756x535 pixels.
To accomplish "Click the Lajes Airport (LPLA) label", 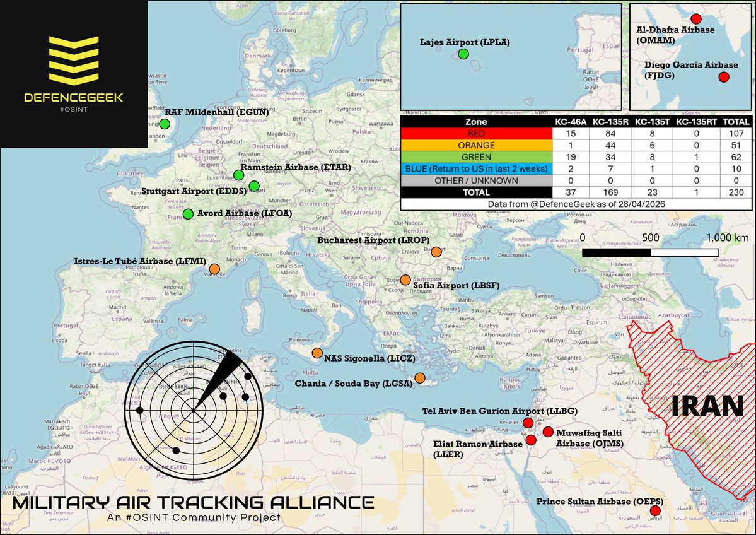I will (x=465, y=42).
